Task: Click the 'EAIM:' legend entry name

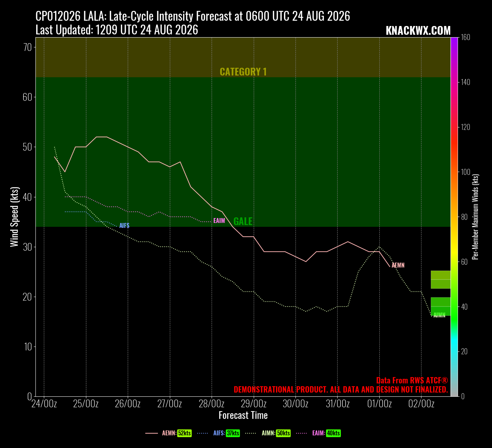Action: click(319, 433)
